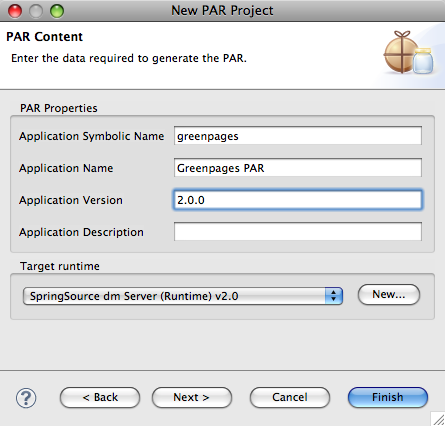Viewport: 445px width, 426px height.
Task: Focus the Application Symbolic Name field
Action: pos(298,136)
